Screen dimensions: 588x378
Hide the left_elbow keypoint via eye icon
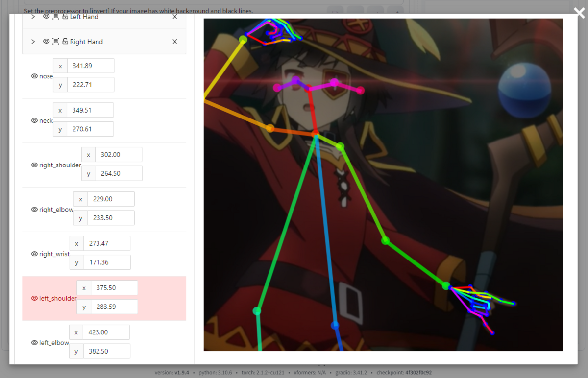pos(34,343)
